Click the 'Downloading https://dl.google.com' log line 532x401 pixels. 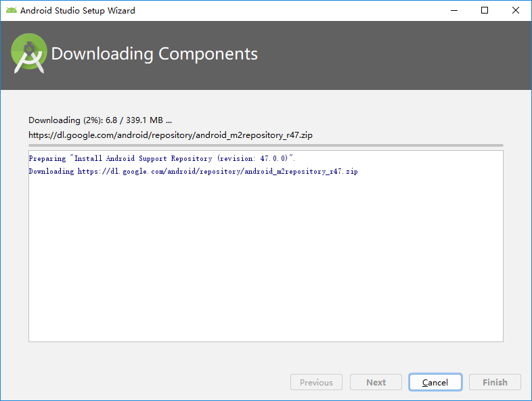[193, 171]
